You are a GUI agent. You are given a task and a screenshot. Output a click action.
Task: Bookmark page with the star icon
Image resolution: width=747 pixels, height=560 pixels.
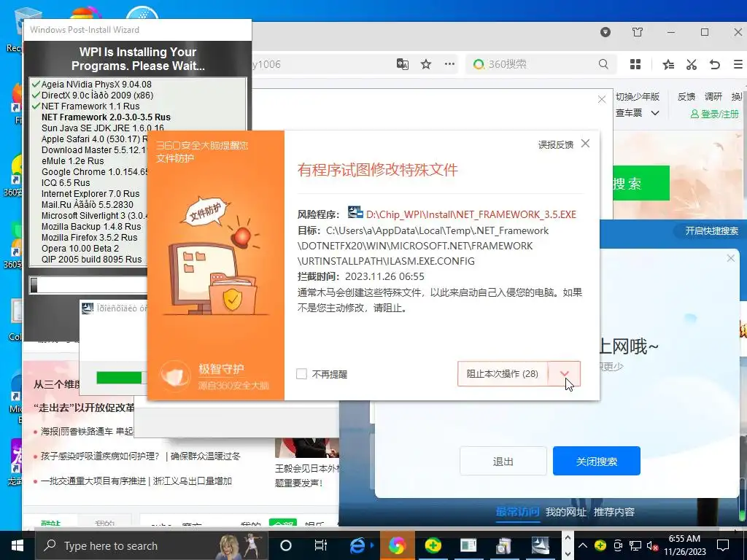426,64
